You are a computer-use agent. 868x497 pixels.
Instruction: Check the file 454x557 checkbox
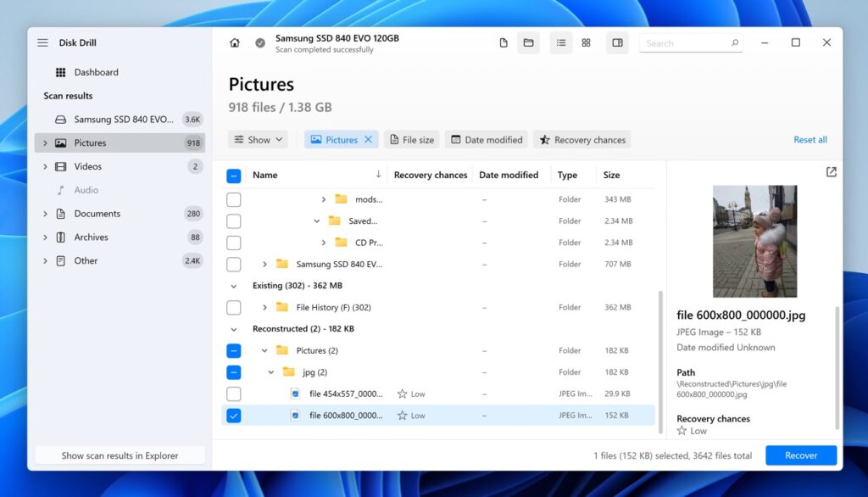point(233,394)
